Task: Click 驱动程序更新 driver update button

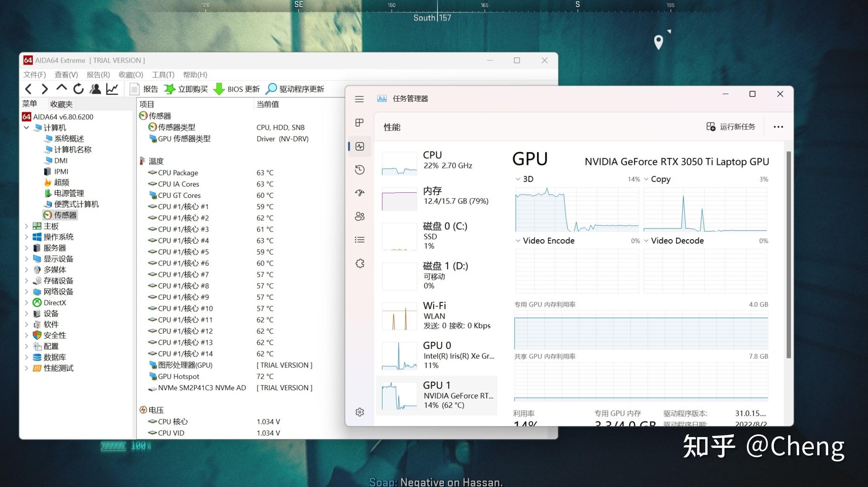Action: [295, 89]
